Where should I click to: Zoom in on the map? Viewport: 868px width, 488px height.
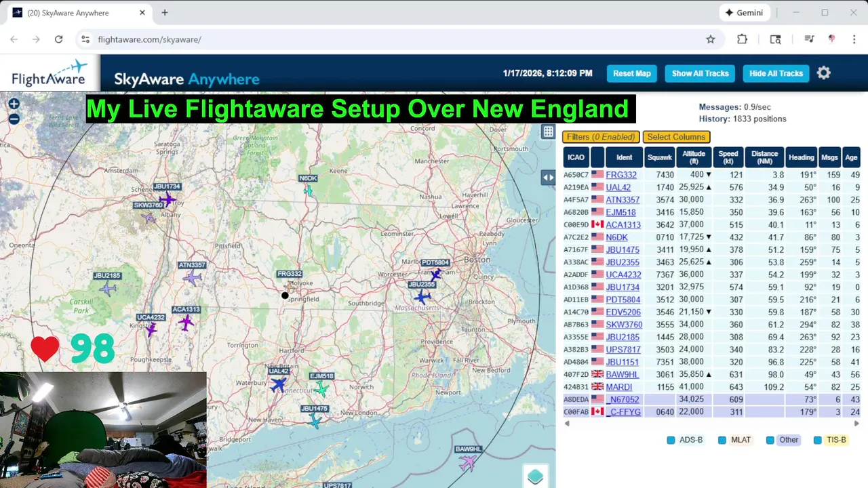click(x=14, y=104)
